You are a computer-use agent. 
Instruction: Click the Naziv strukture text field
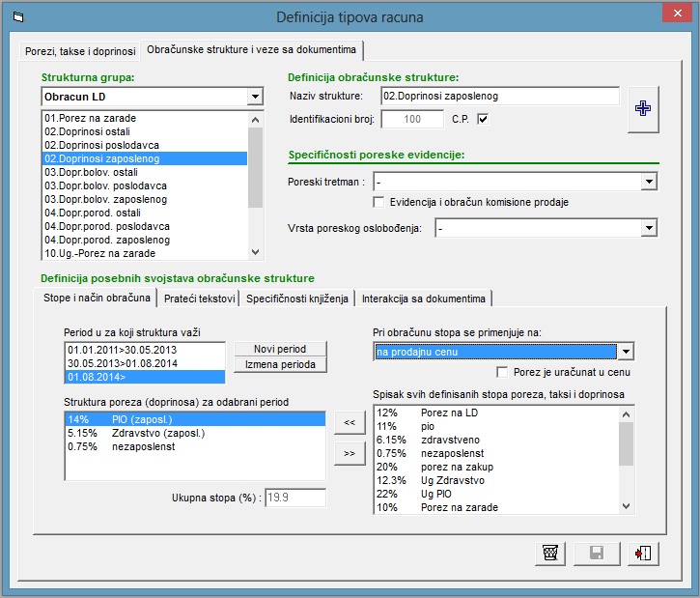[499, 96]
